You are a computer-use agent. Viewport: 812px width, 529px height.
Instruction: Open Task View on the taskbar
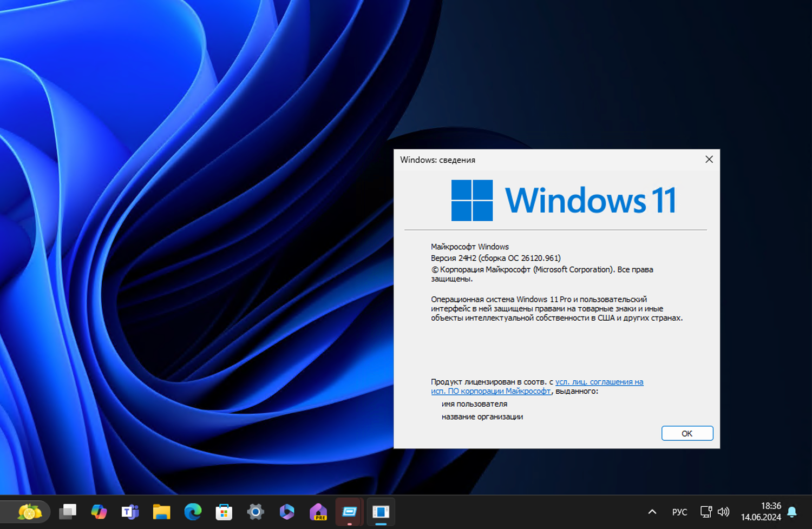68,511
